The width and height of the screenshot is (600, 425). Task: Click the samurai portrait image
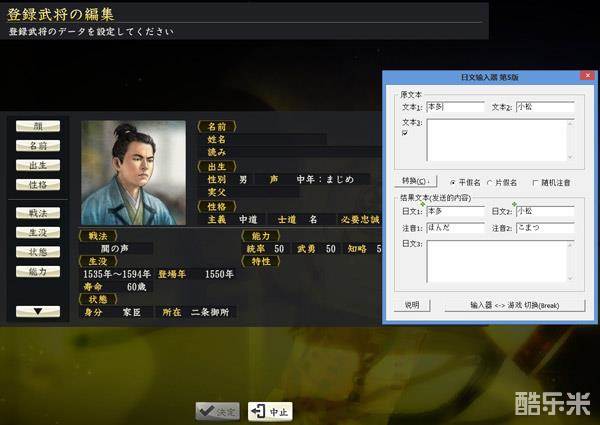[x=133, y=172]
